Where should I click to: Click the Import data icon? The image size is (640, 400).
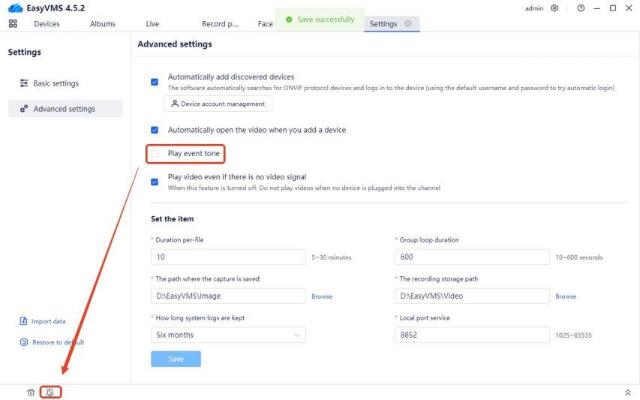[x=23, y=321]
